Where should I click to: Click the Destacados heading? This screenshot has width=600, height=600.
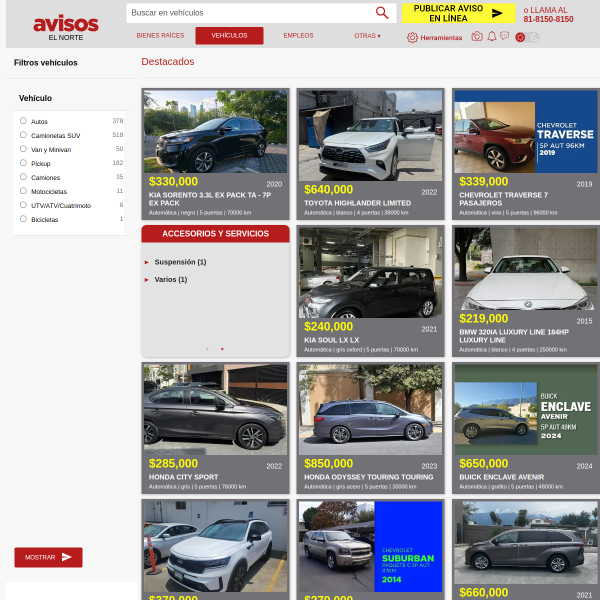pos(168,62)
